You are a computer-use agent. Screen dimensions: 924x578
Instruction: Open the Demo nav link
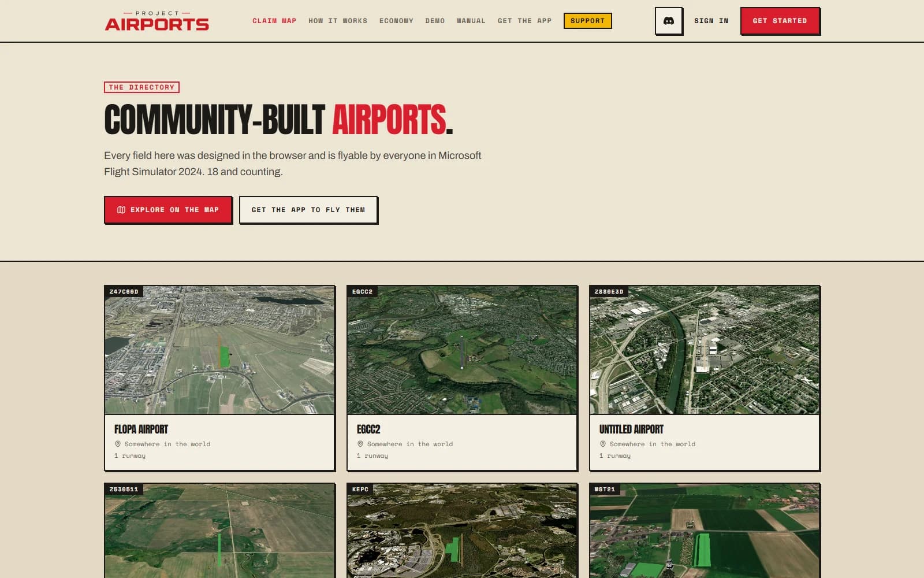pos(435,21)
